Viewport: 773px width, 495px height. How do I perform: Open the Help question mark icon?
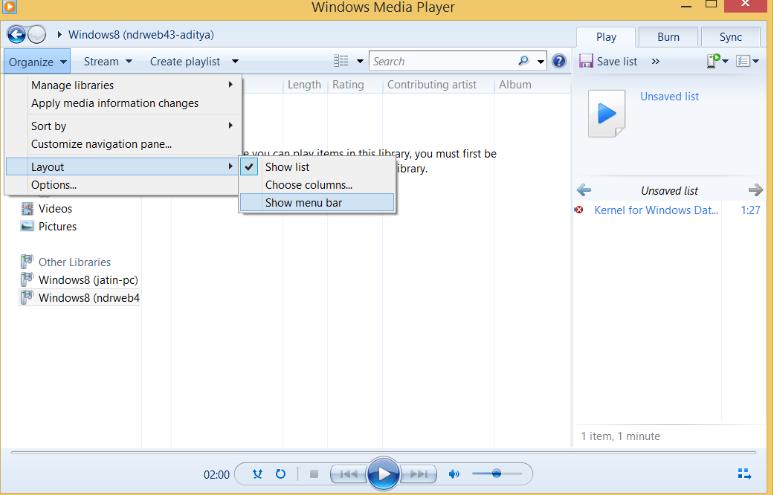[559, 61]
